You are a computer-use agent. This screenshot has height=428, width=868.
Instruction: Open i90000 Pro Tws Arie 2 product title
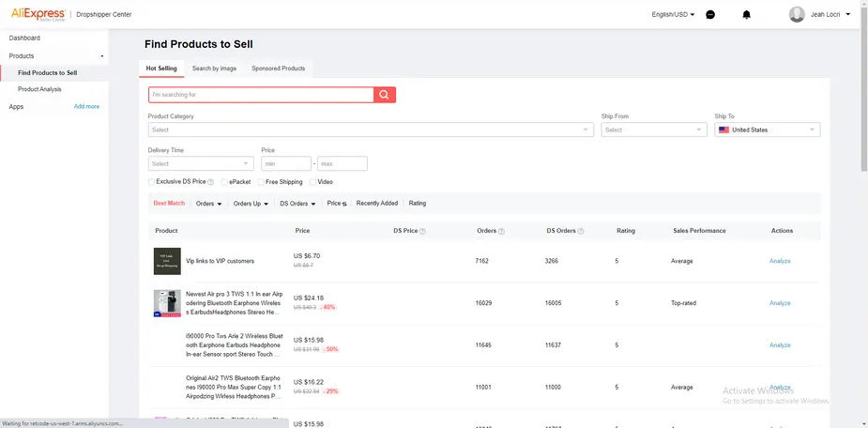(x=235, y=345)
